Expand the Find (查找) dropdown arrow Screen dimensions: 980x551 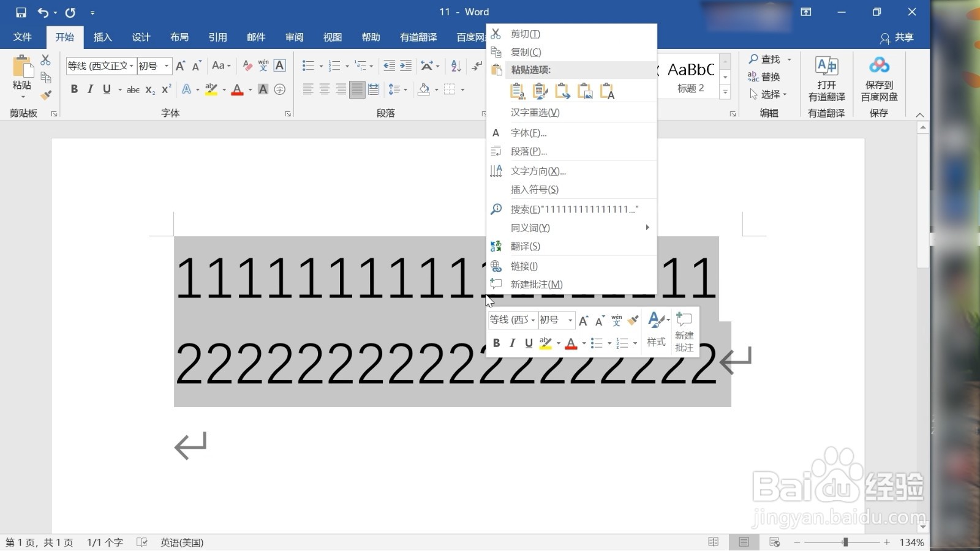[x=789, y=59]
